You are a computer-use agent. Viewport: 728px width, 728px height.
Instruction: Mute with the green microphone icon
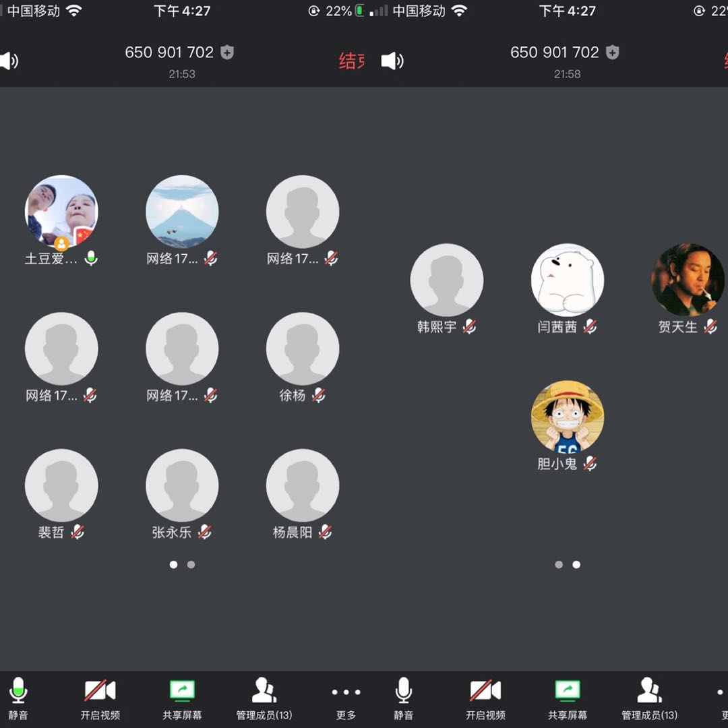click(18, 692)
